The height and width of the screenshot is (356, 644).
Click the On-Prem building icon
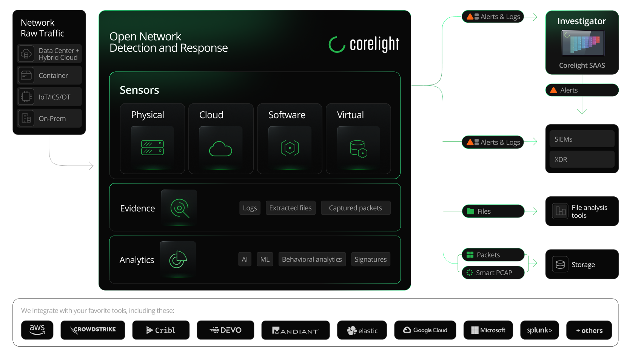point(26,118)
